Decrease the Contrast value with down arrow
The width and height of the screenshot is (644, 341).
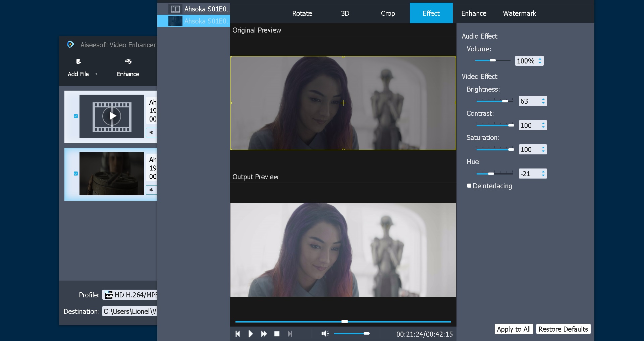pos(543,127)
